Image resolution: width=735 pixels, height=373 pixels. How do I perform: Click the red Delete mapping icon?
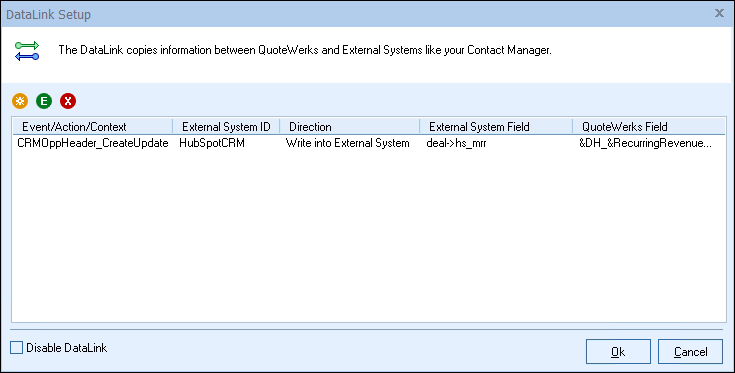[68, 101]
